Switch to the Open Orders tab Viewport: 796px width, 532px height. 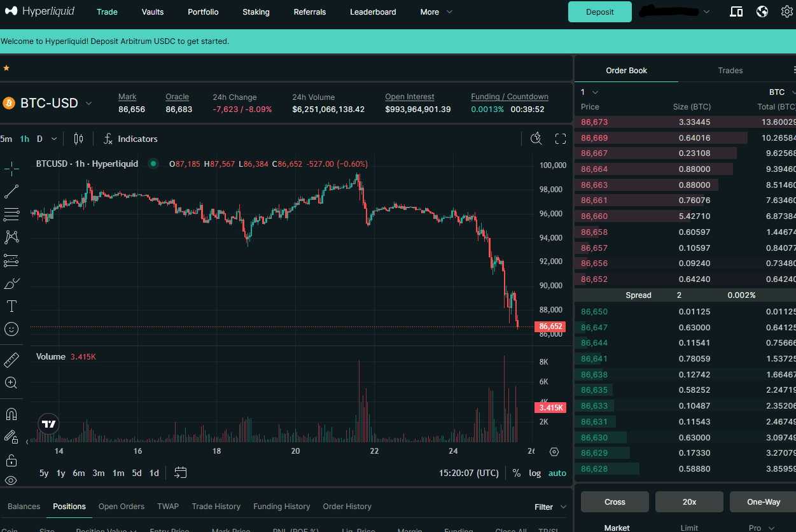(x=122, y=507)
